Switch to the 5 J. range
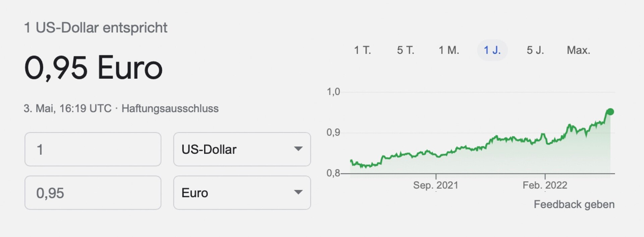 point(535,50)
